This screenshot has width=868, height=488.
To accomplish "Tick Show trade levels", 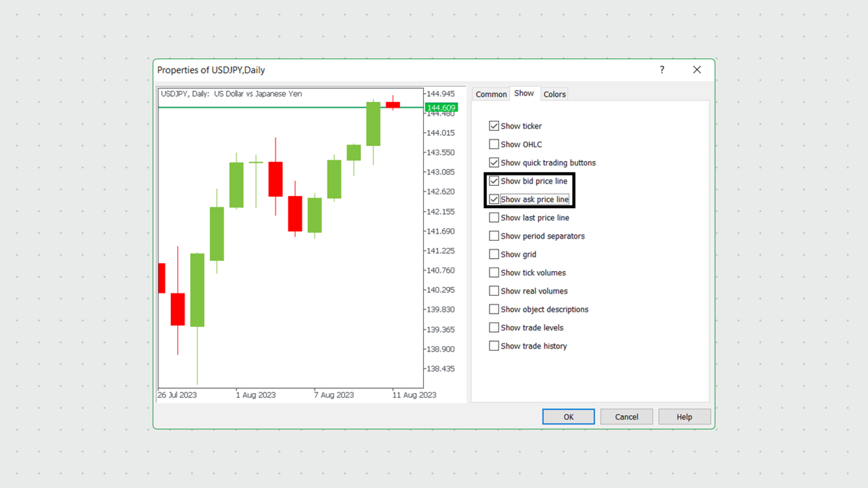I will (x=494, y=328).
